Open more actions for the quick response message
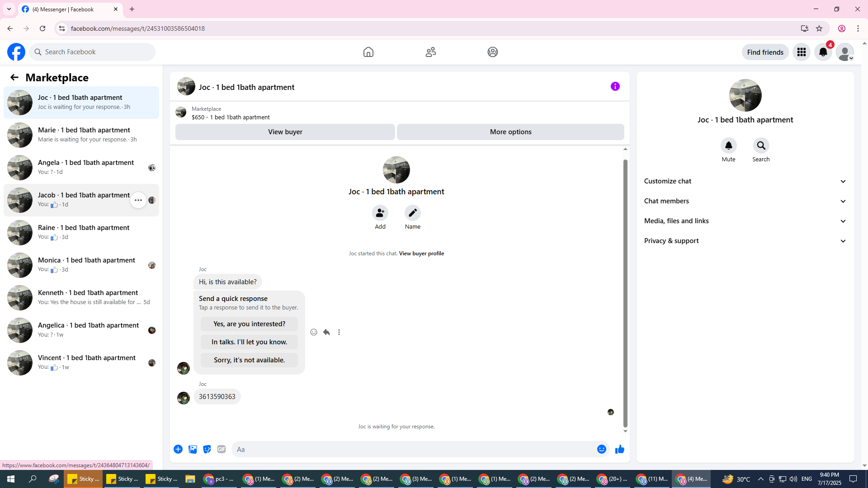Image resolution: width=868 pixels, height=488 pixels. (x=339, y=332)
